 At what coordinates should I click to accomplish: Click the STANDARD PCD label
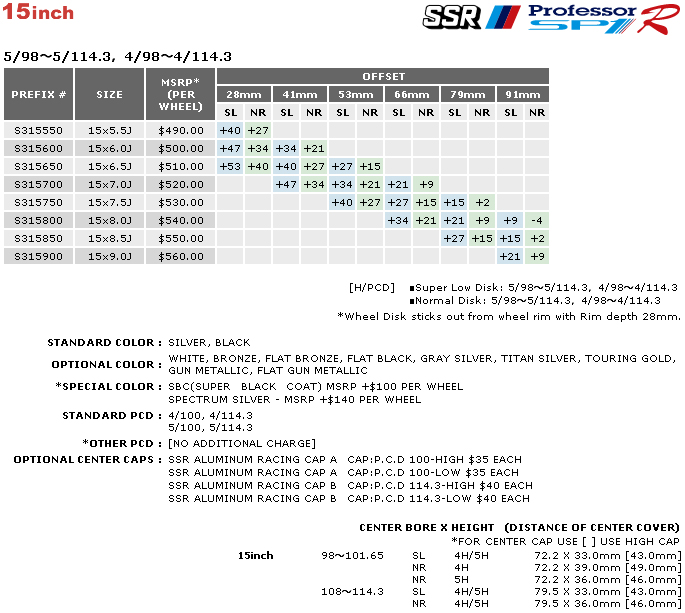[x=112, y=416]
